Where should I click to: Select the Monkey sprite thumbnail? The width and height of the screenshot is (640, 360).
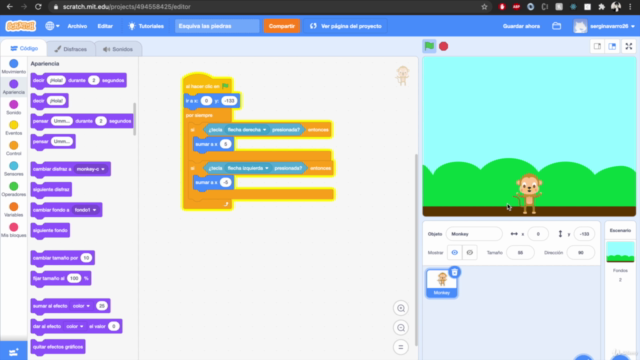(442, 283)
